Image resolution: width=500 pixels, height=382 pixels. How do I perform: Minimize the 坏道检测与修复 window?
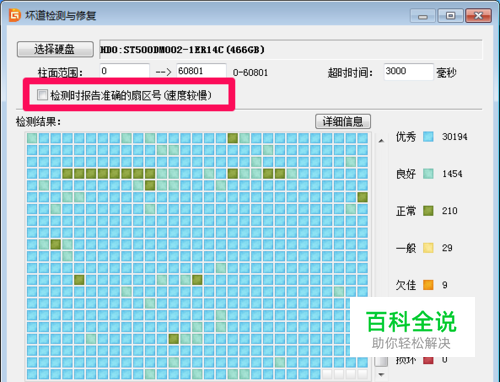pyautogui.click(x=423, y=16)
